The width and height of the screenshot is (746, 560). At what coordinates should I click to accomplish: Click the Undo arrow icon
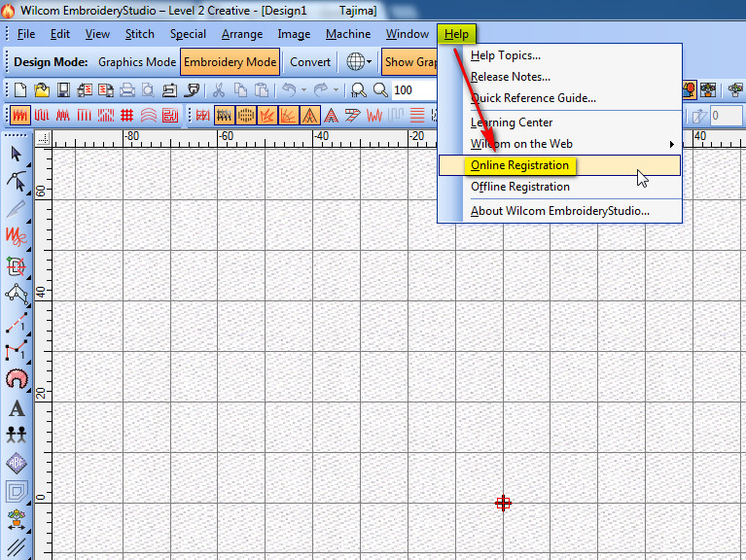(x=289, y=89)
